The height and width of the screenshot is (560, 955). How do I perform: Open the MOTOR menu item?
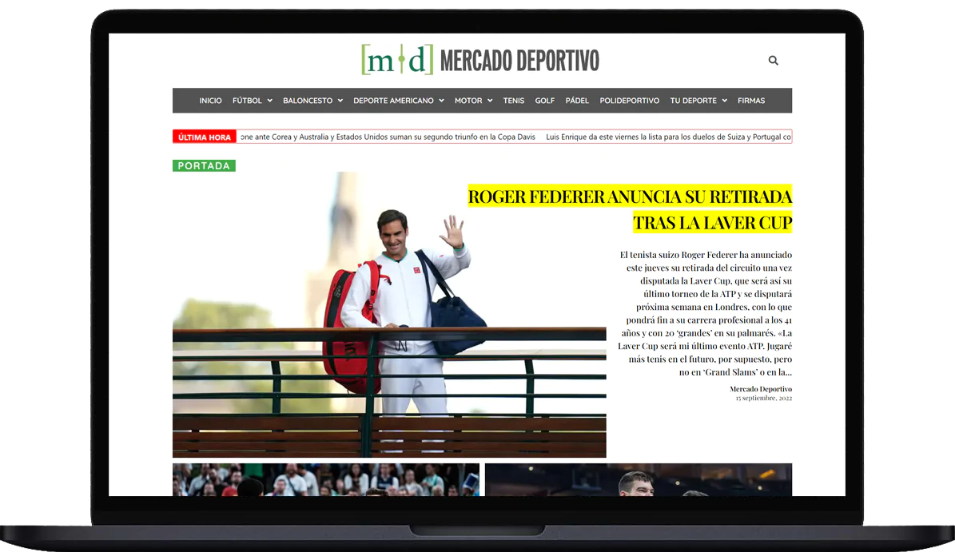pyautogui.click(x=468, y=101)
